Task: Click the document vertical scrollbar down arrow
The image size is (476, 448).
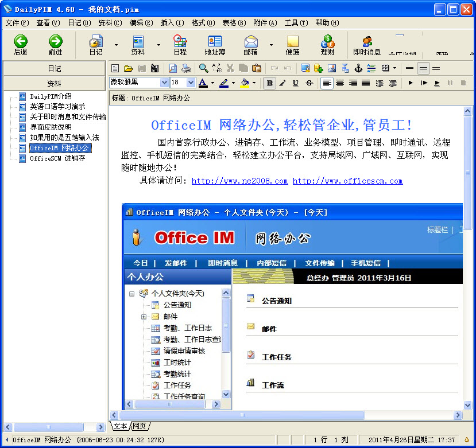Action: click(x=467, y=405)
